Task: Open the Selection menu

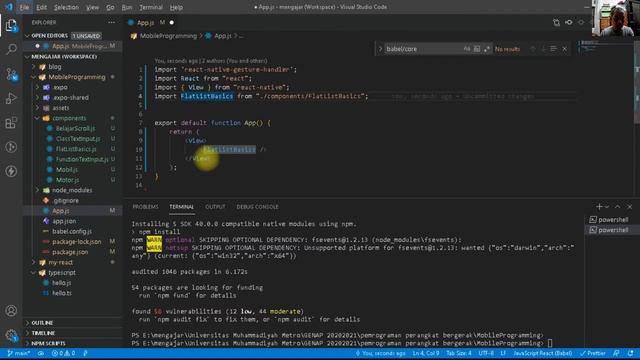Action: [66, 7]
